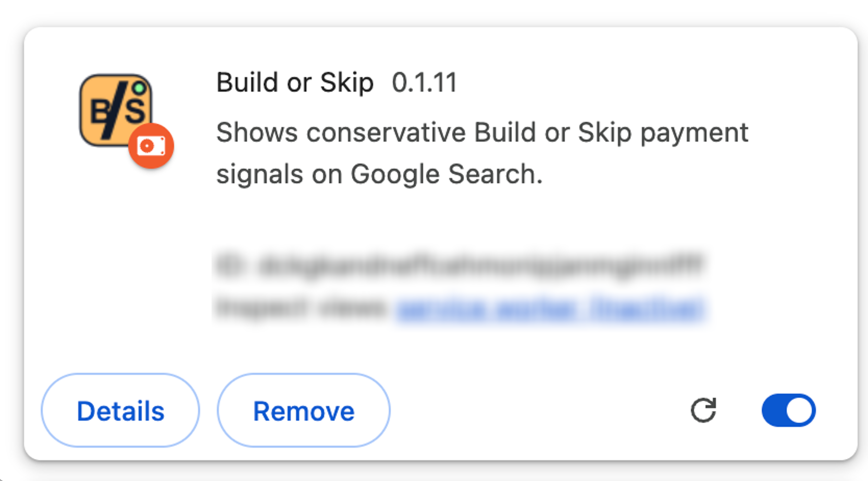The height and width of the screenshot is (481, 868).
Task: Click the white knob of the enable switch
Action: coord(799,410)
